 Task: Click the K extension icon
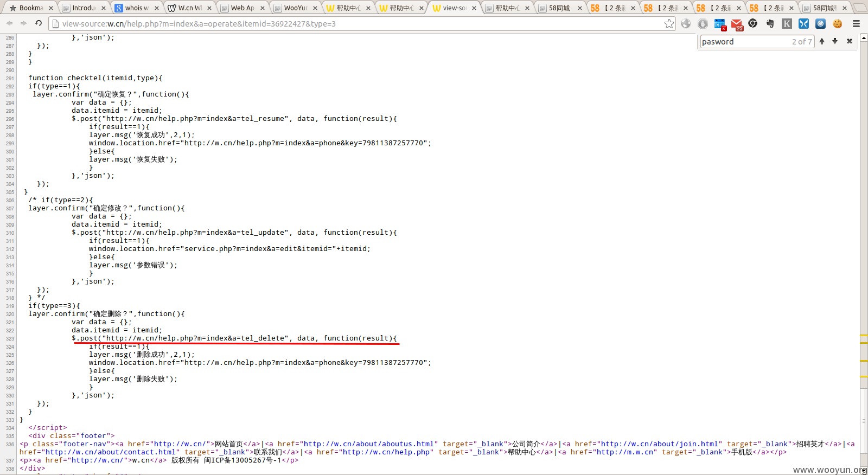click(x=787, y=23)
